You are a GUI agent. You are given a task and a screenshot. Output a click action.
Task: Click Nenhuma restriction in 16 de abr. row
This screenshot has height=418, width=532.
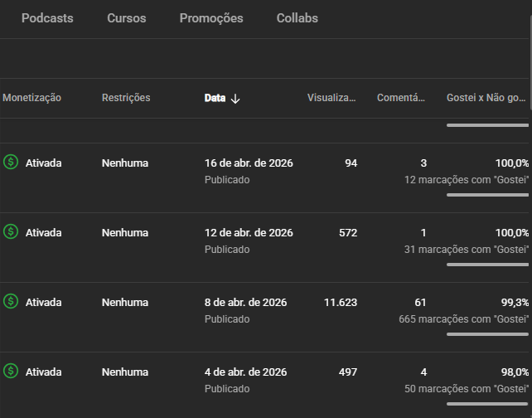125,163
